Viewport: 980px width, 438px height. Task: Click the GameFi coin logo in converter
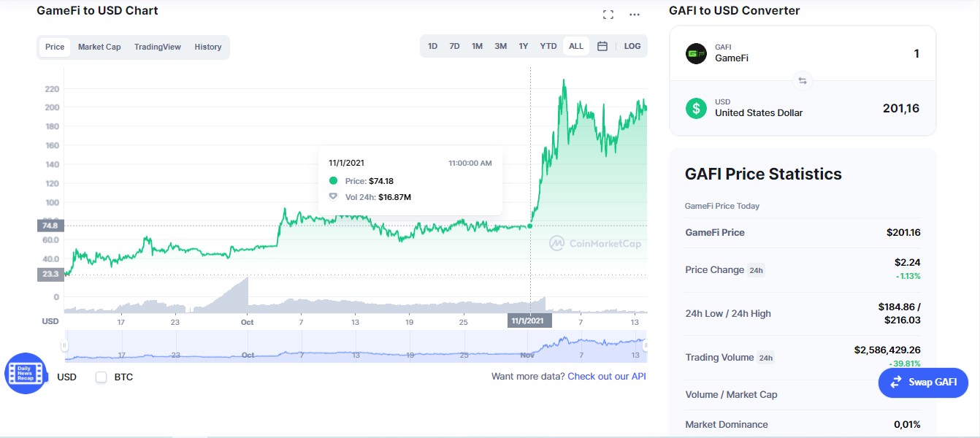tap(696, 53)
